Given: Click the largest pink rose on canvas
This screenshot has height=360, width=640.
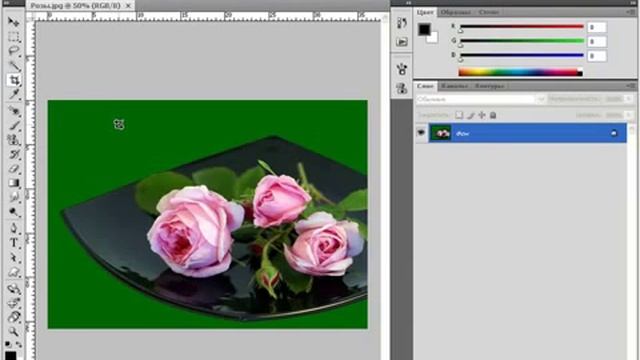Looking at the screenshot, I should pos(195,231).
